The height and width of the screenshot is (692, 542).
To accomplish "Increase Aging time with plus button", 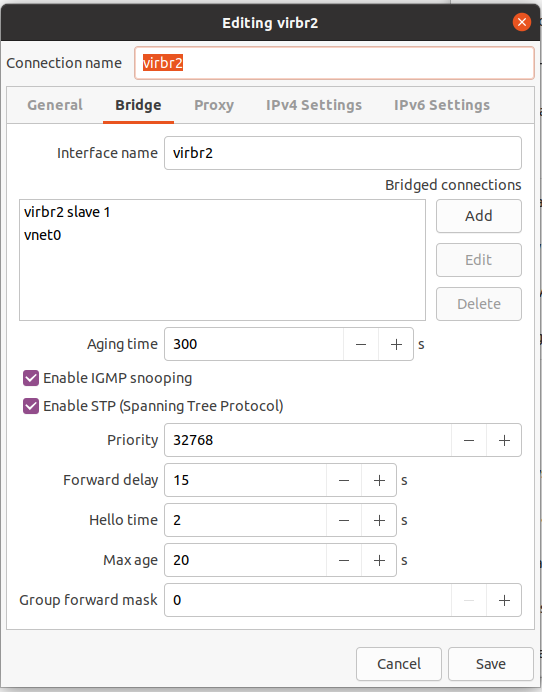I will pos(396,344).
